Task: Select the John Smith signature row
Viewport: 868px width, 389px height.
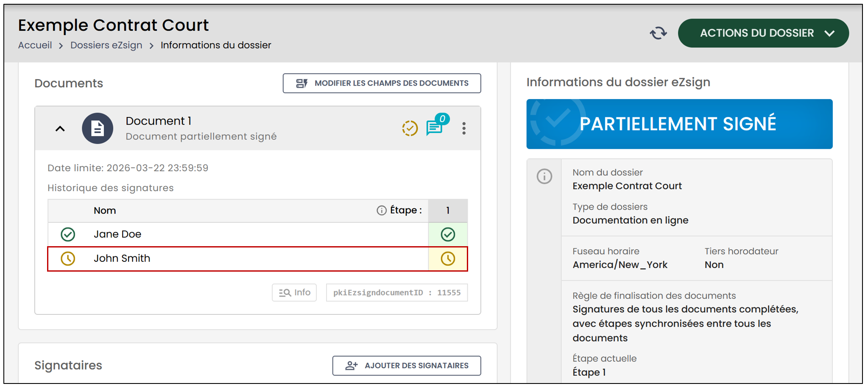Action: point(257,258)
